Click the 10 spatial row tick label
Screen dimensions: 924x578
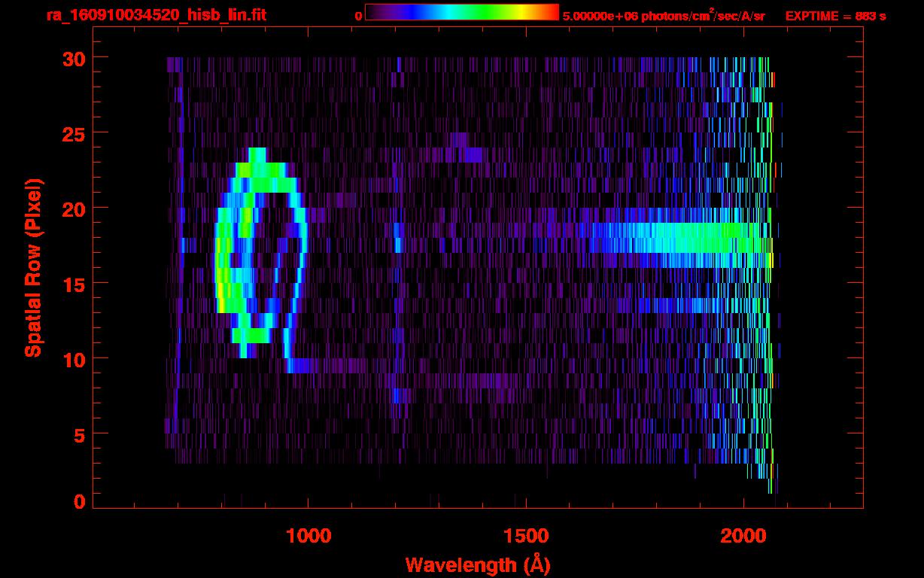74,359
